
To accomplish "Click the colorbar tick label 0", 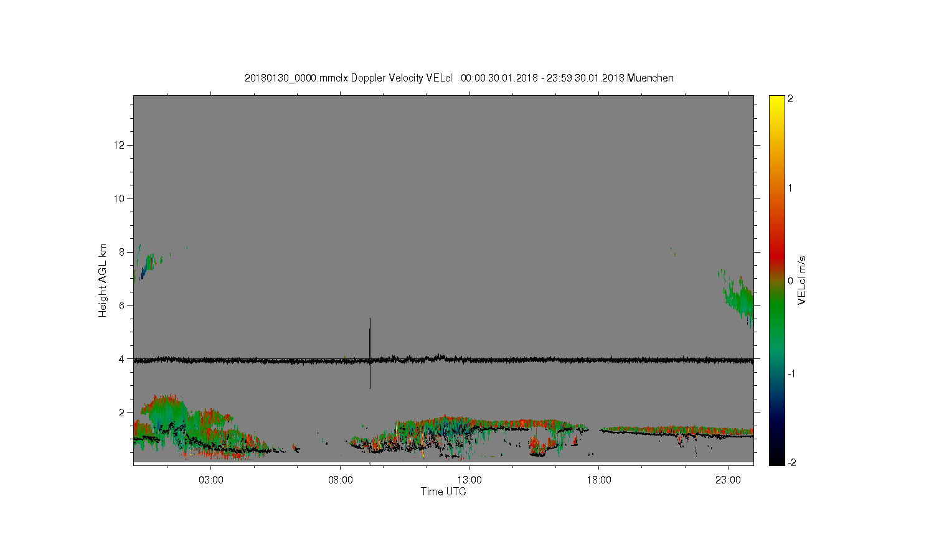I will pyautogui.click(x=791, y=281).
